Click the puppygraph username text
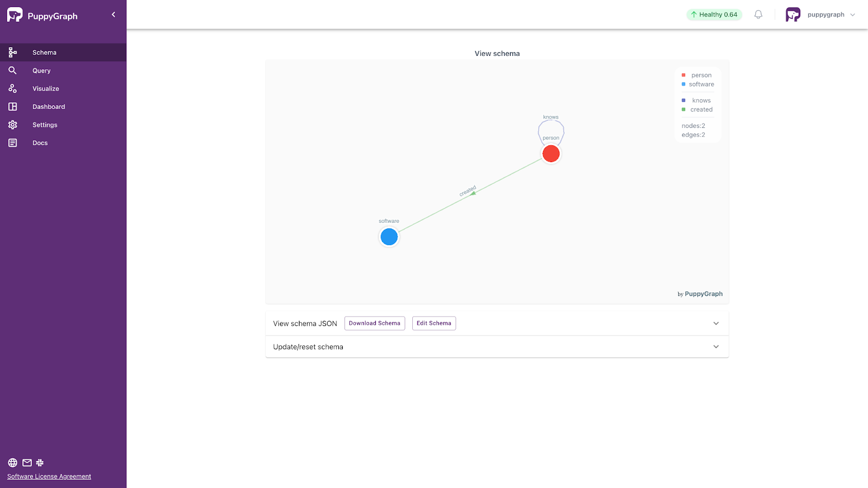Image resolution: width=868 pixels, height=488 pixels. point(826,15)
